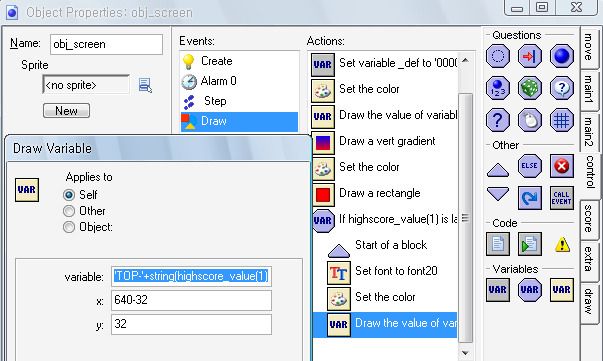Image resolution: width=603 pixels, height=361 pixels.
Task: Click the x field containing 640-32
Action: coord(191,300)
